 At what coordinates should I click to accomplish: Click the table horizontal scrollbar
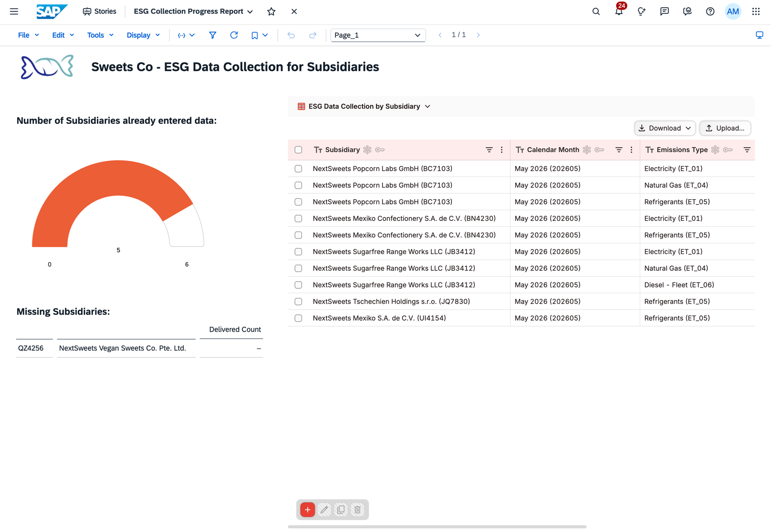click(437, 527)
